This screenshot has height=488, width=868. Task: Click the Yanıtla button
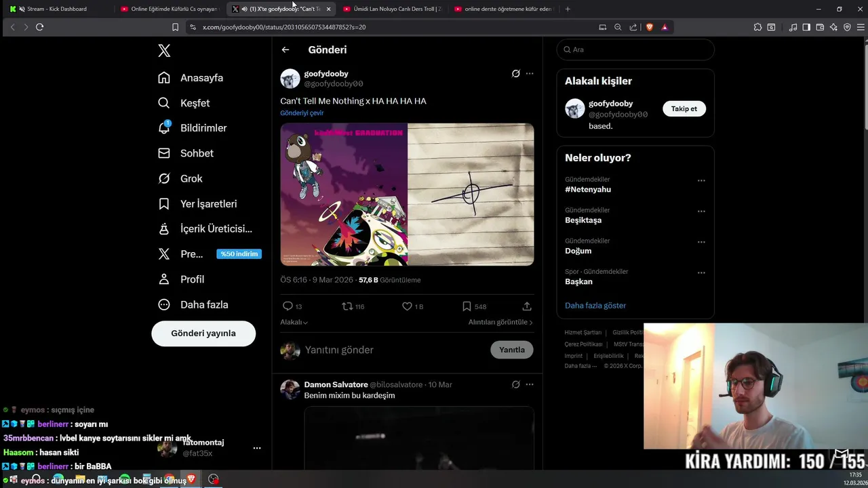(x=512, y=350)
